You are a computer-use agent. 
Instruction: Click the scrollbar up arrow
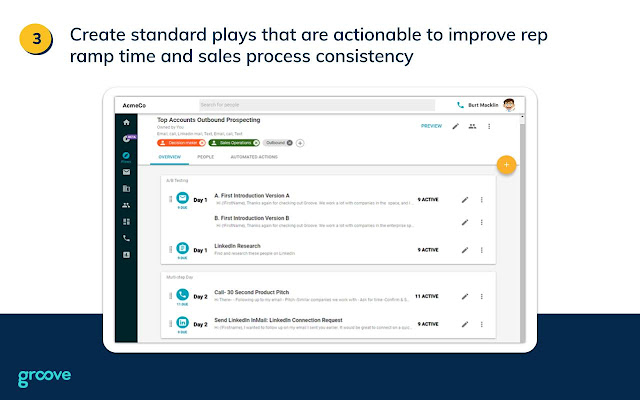[x=522, y=117]
